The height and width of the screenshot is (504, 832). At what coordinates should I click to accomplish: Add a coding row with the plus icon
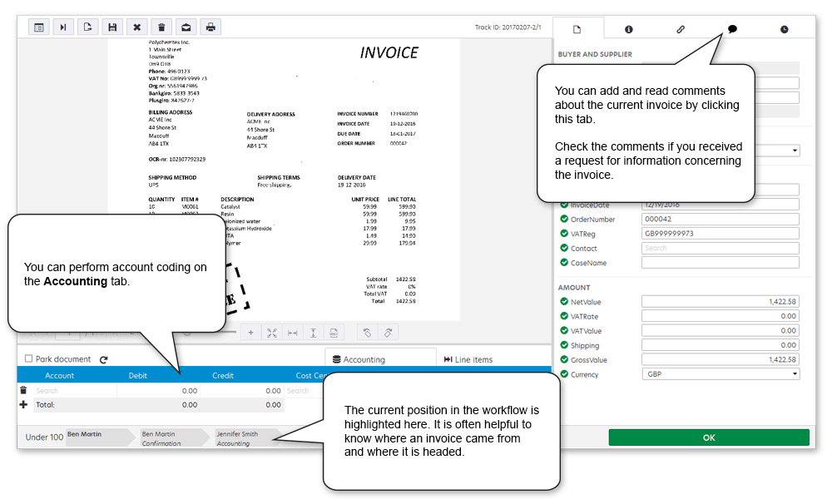23,405
